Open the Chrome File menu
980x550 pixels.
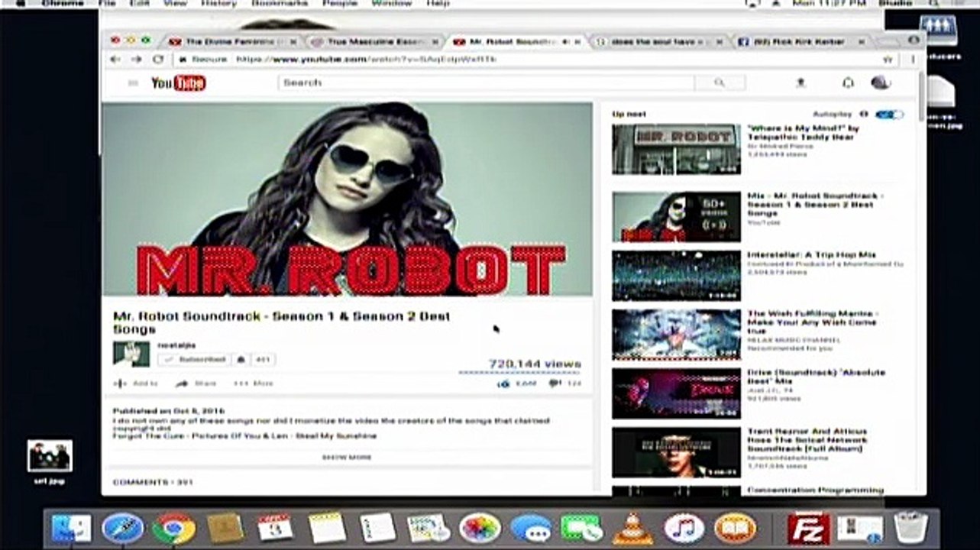[107, 4]
